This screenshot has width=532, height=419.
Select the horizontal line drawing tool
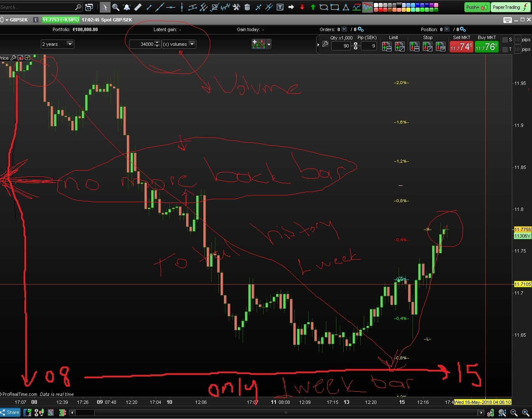click(x=170, y=7)
